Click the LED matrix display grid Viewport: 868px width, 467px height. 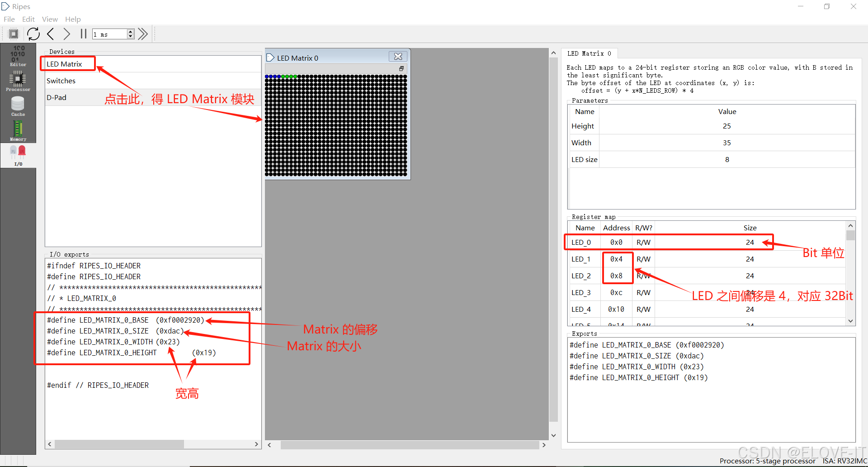[x=336, y=125]
